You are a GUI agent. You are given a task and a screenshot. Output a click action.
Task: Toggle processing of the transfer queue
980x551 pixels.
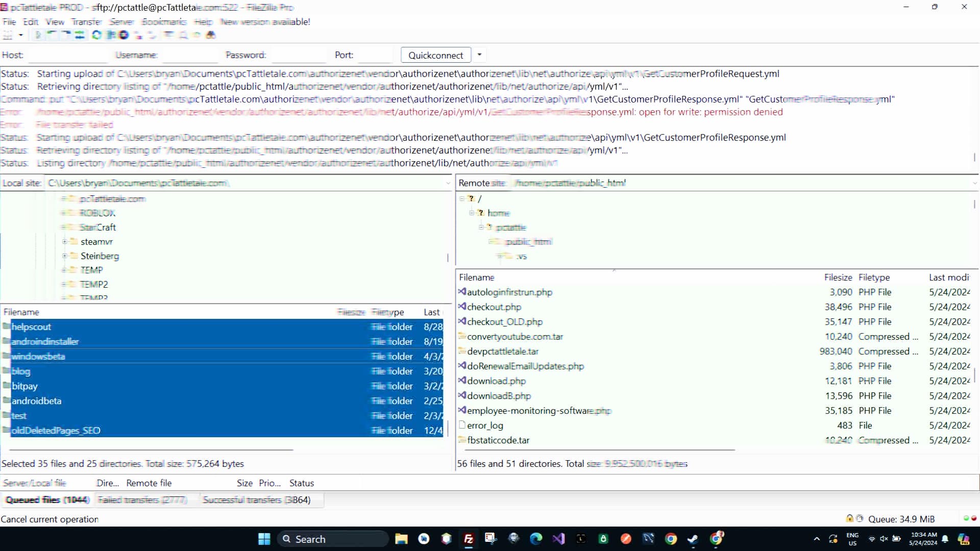click(110, 35)
